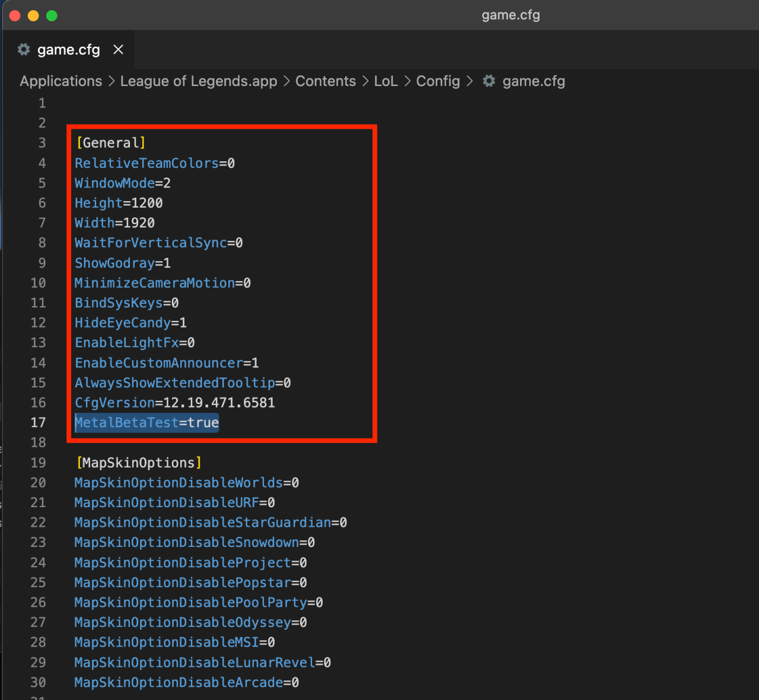This screenshot has width=759, height=700.
Task: Click MapSkinOptionDisableWorlds=0 line
Action: point(187,483)
